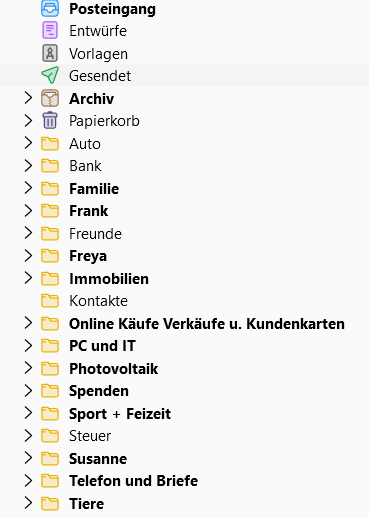The width and height of the screenshot is (369, 518).
Task: Expand the Tiere folder
Action: 28,503
